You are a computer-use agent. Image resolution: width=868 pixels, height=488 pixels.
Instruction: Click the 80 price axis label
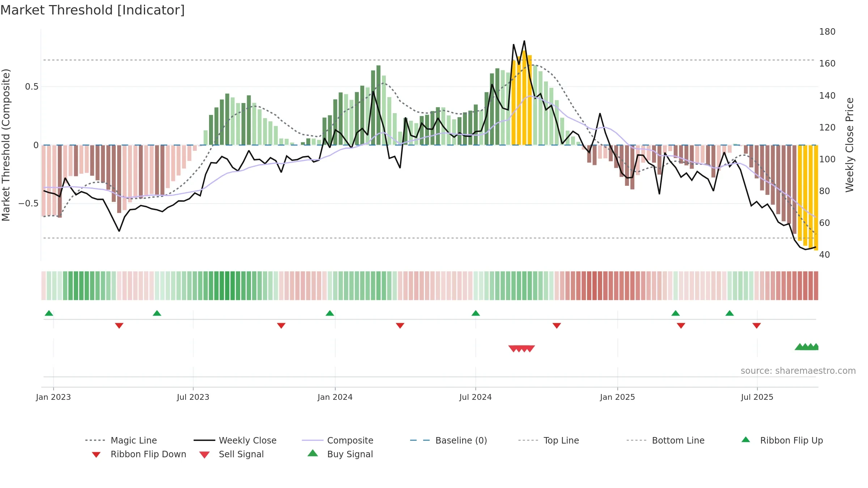pos(825,191)
